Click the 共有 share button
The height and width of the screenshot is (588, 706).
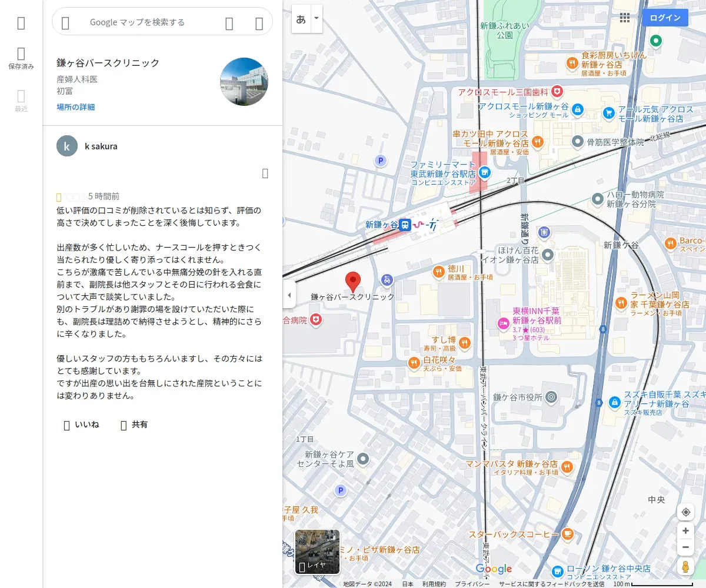coord(134,425)
